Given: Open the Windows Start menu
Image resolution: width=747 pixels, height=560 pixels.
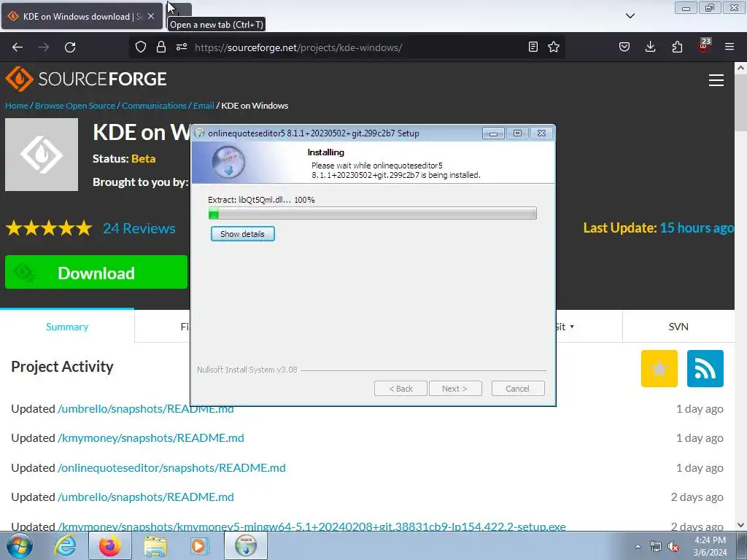Looking at the screenshot, I should [20, 545].
